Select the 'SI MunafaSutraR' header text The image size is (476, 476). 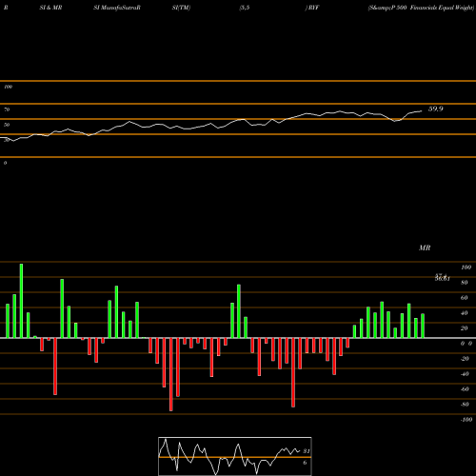click(x=117, y=8)
